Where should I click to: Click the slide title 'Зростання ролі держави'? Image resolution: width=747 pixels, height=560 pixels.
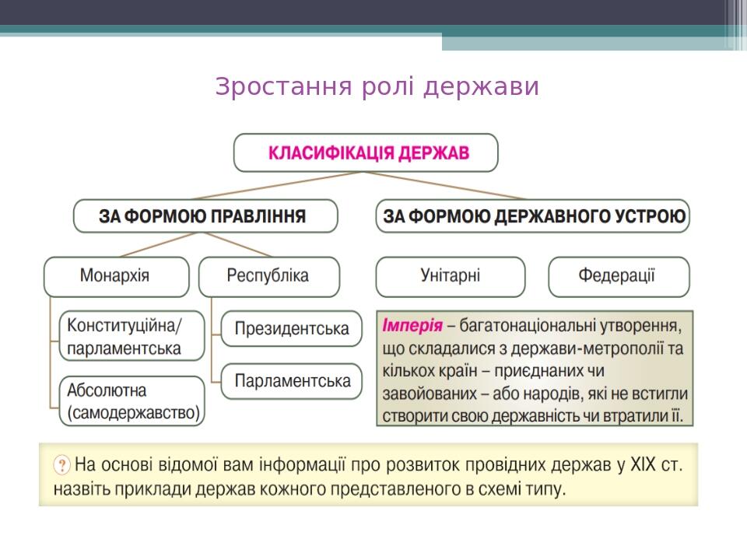pyautogui.click(x=377, y=86)
